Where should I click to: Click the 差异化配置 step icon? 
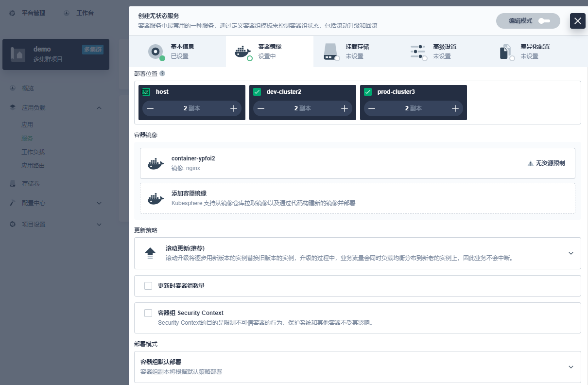click(506, 52)
